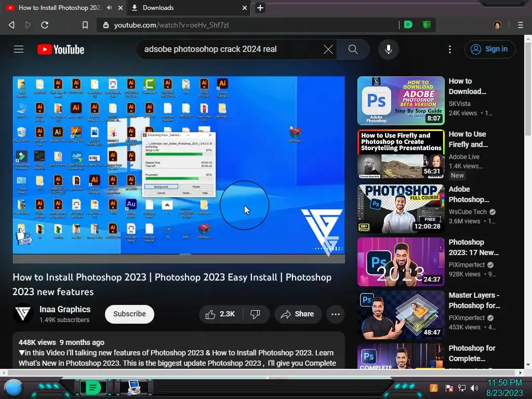Open the Start orb on the taskbar

click(x=14, y=388)
